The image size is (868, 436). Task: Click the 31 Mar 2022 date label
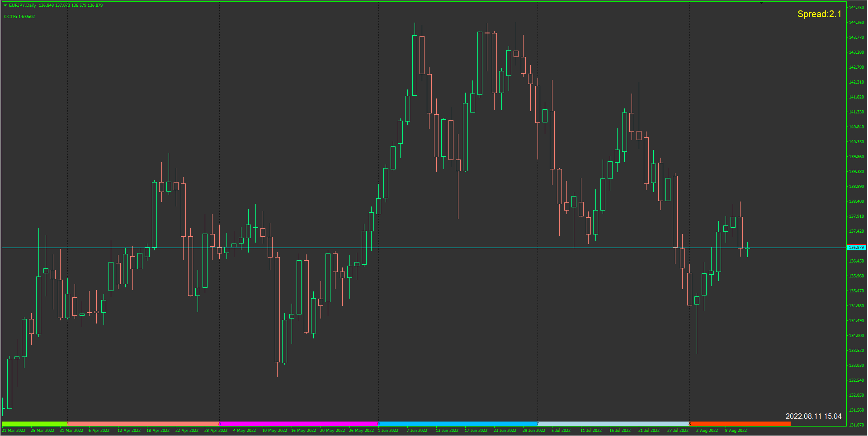point(71,431)
